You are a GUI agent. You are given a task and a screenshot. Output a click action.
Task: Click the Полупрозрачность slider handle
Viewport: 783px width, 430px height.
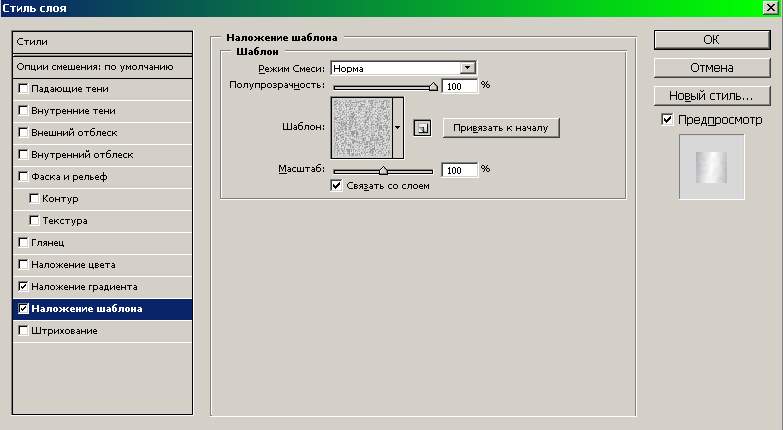click(433, 87)
